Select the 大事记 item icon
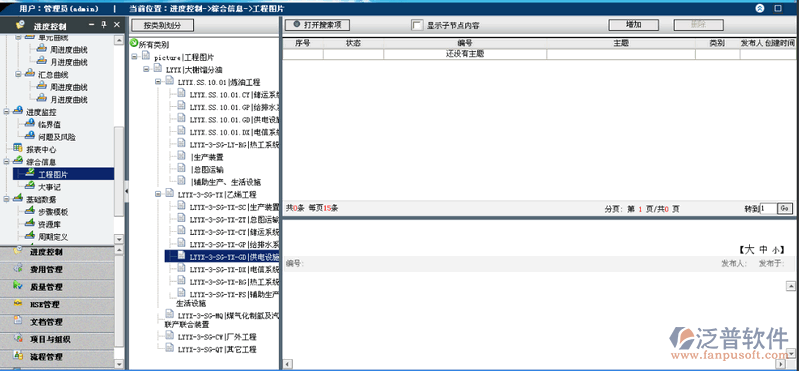799x371 pixels. point(30,186)
